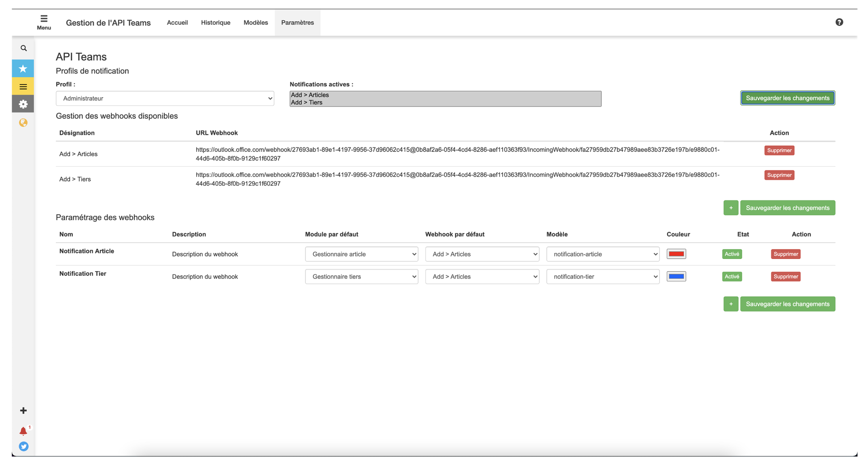Save changes for notification profiles
Viewport: 868px width, 466px height.
click(788, 98)
